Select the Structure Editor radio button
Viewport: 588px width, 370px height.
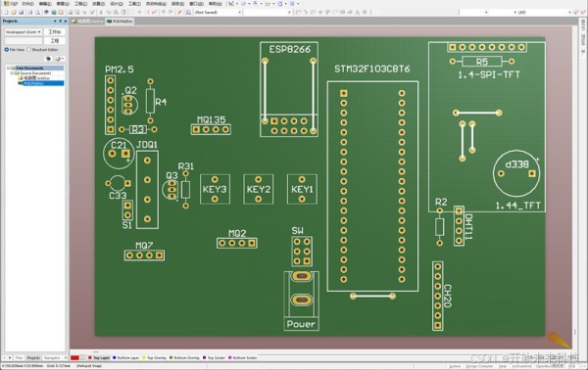(x=28, y=50)
